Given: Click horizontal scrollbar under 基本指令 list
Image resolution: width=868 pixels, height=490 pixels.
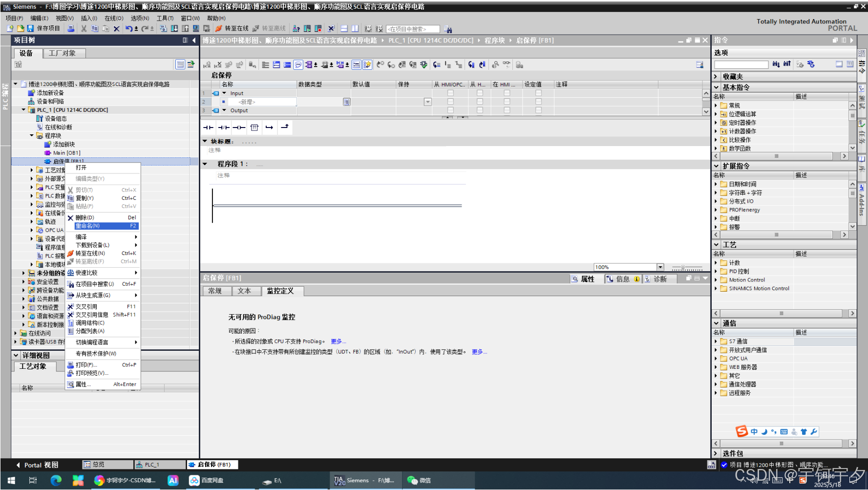Looking at the screenshot, I should click(x=781, y=156).
